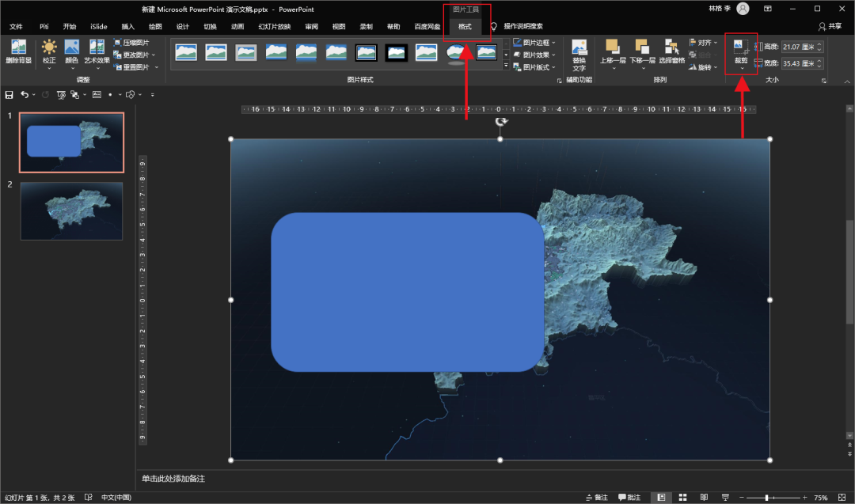The image size is (855, 504).
Task: Click the Save icon in quick access toolbar
Action: pos(9,95)
